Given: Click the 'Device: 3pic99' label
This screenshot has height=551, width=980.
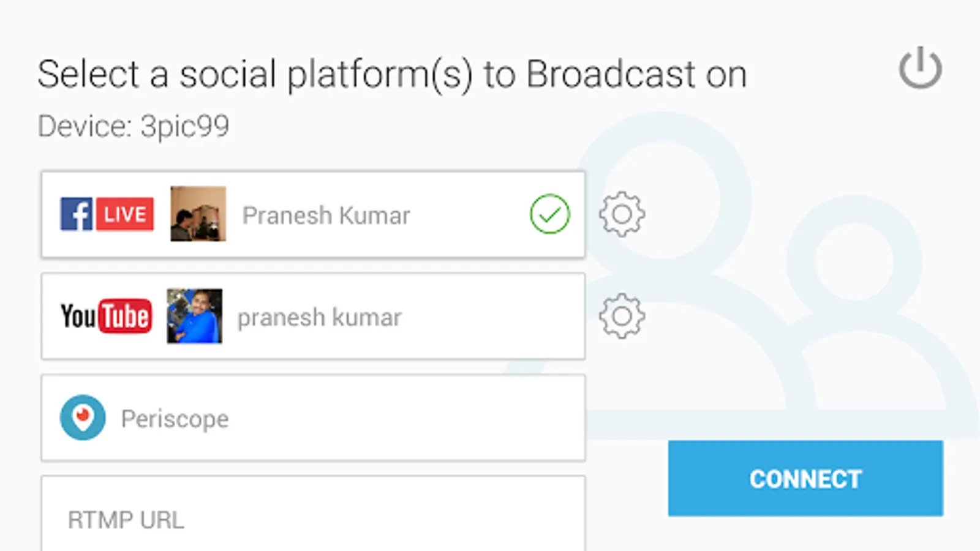Looking at the screenshot, I should pyautogui.click(x=134, y=127).
